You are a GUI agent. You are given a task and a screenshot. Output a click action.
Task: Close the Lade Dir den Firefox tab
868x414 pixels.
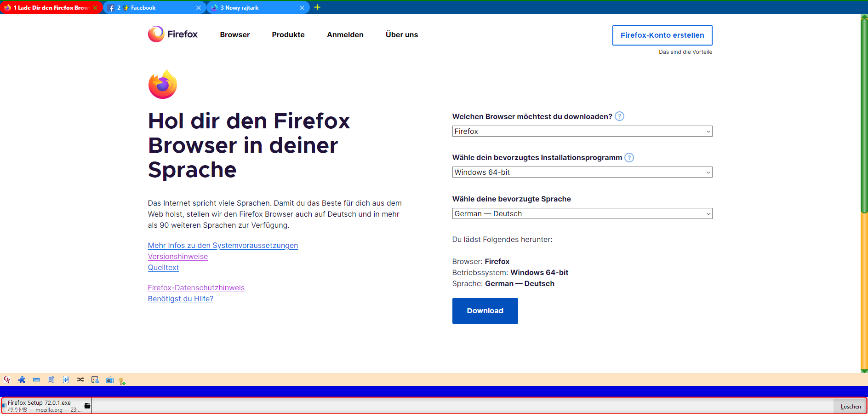coord(95,8)
